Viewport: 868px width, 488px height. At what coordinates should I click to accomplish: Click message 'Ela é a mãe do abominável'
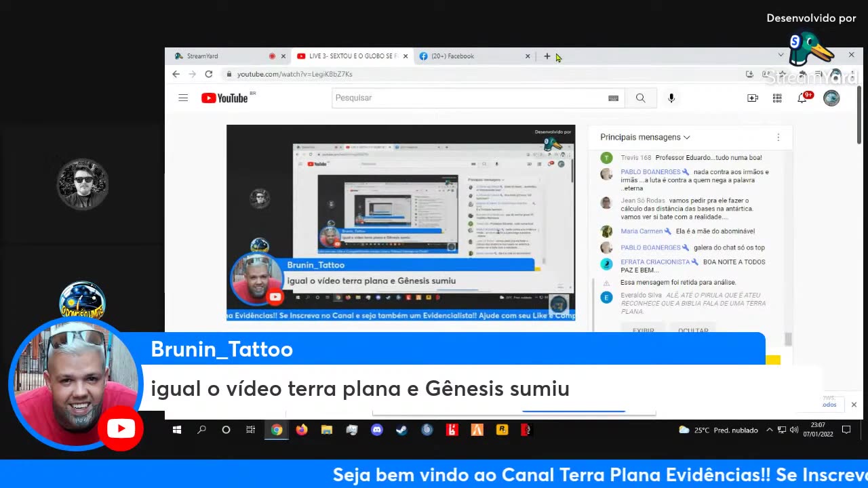click(x=715, y=231)
